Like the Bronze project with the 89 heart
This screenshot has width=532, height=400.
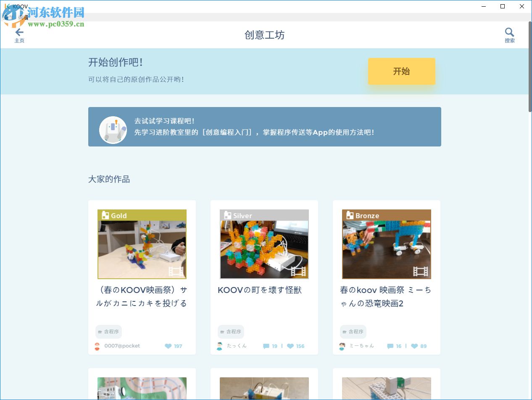pyautogui.click(x=414, y=346)
